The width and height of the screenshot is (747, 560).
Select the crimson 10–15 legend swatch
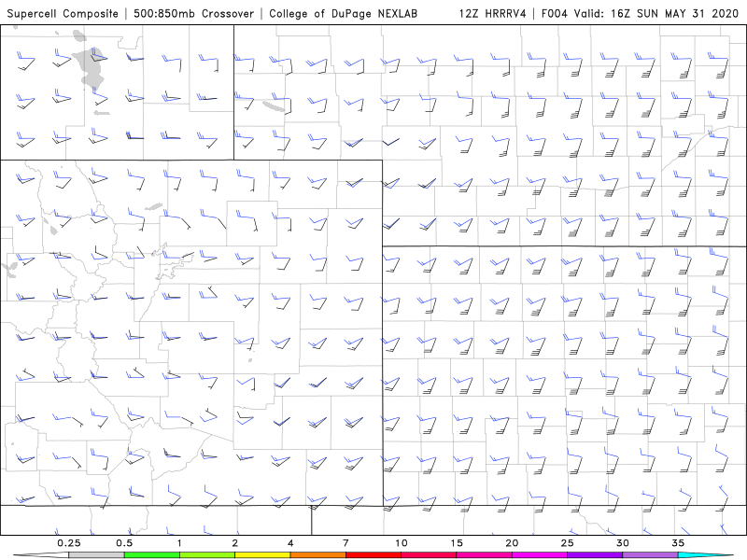tap(429, 555)
